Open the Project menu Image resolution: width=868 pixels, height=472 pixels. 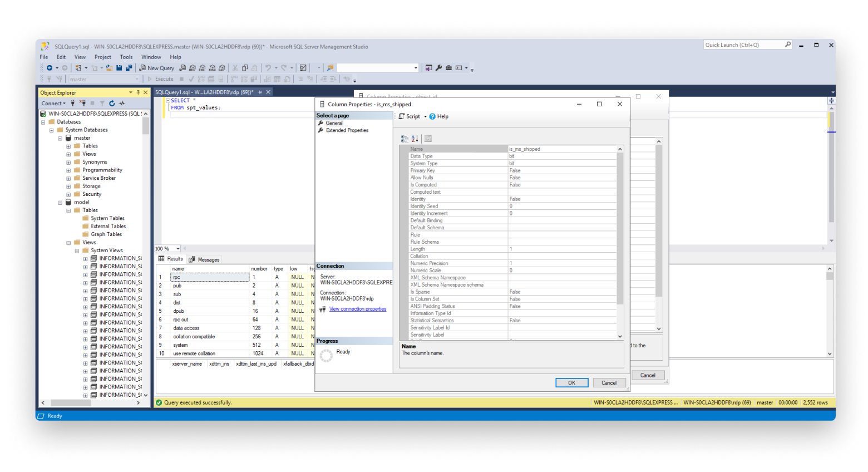(103, 57)
